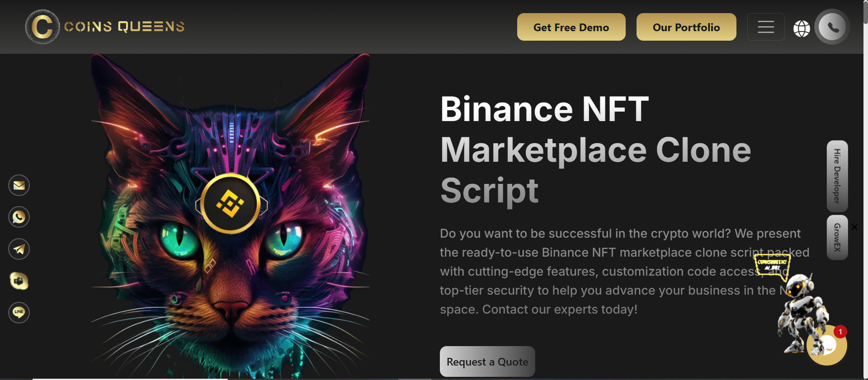Dismiss GrowEX with the × close button
Viewport: 868px width, 380px height.
(855, 227)
